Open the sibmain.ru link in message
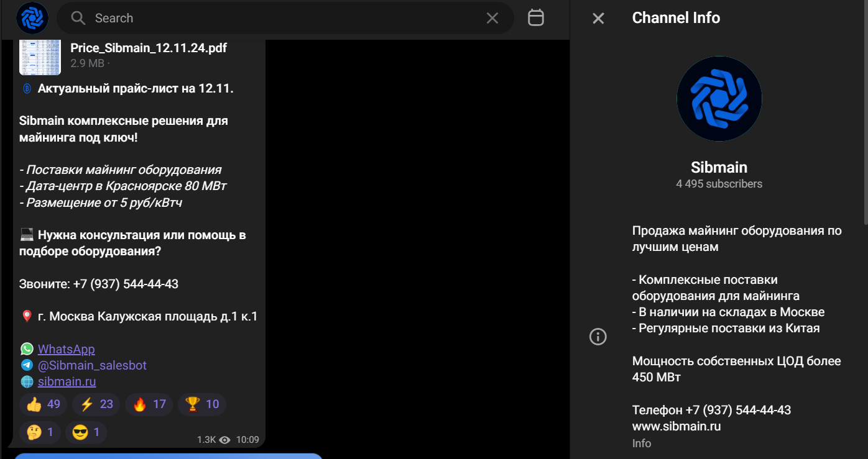 [x=67, y=381]
